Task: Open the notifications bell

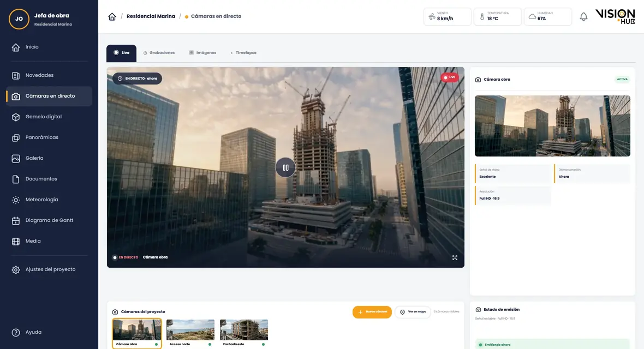Action: tap(583, 17)
